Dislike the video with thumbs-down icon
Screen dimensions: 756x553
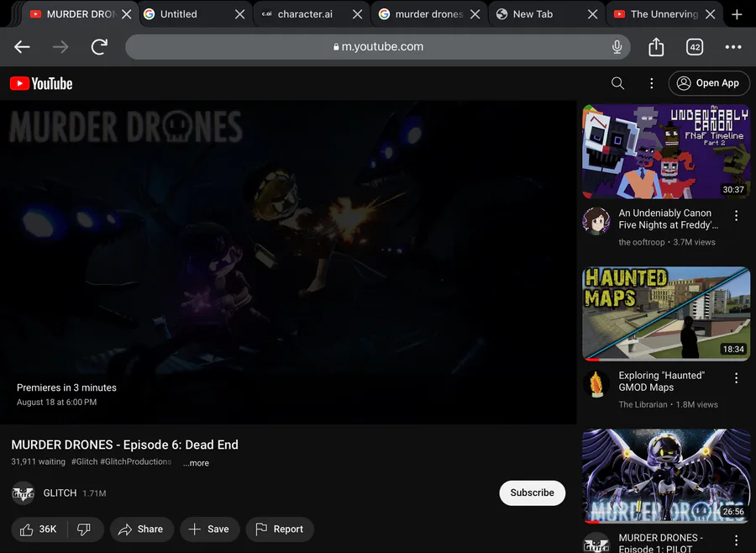tap(84, 529)
